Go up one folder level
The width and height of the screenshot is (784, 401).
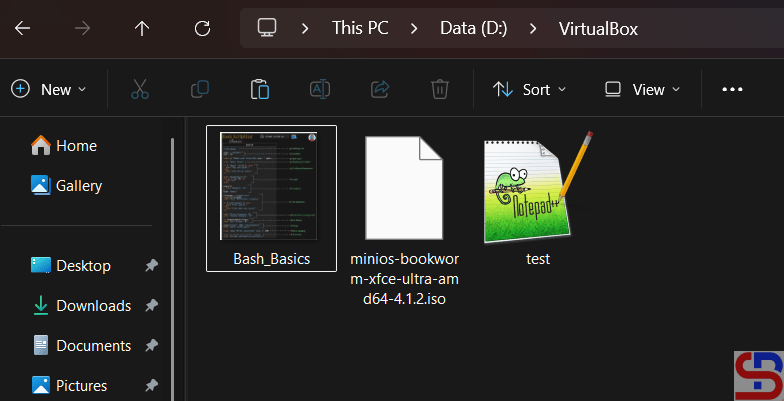pyautogui.click(x=142, y=28)
